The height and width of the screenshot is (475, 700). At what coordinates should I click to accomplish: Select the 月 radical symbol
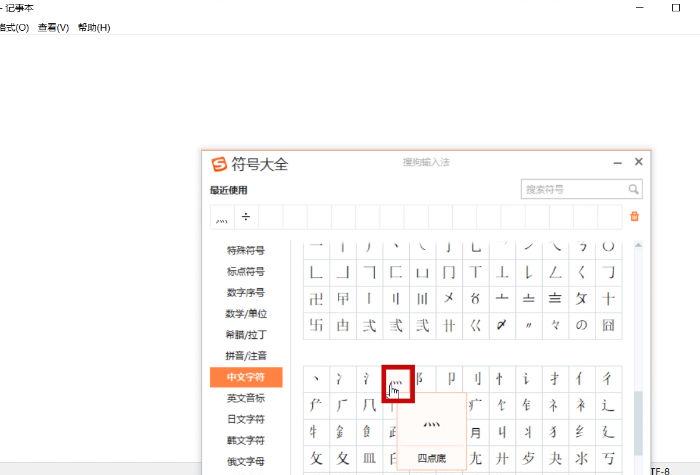[x=476, y=432]
